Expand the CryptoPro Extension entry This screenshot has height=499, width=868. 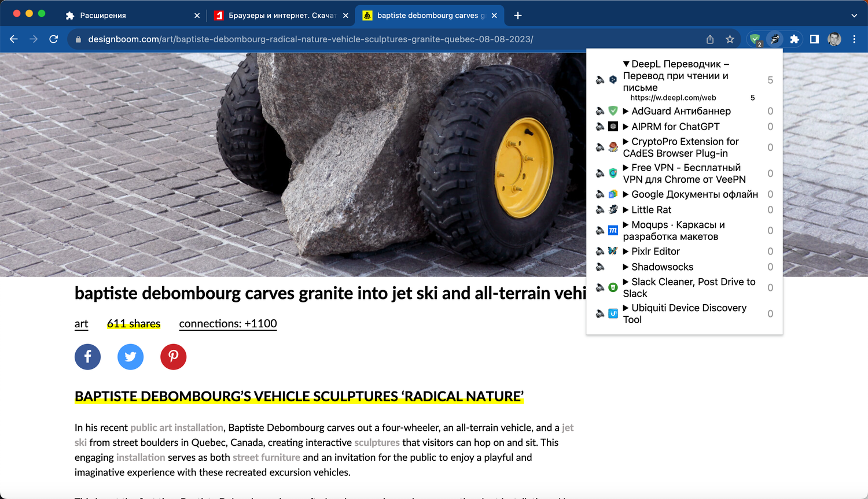[x=626, y=142]
